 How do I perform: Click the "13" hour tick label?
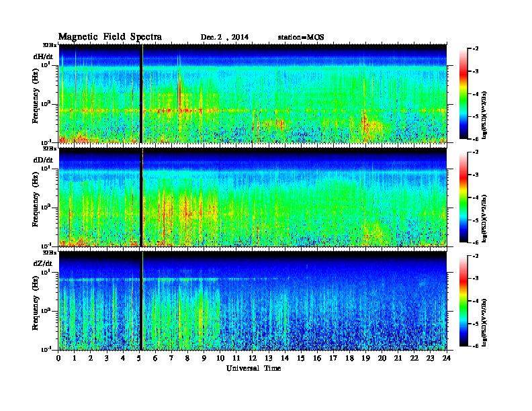269,358
